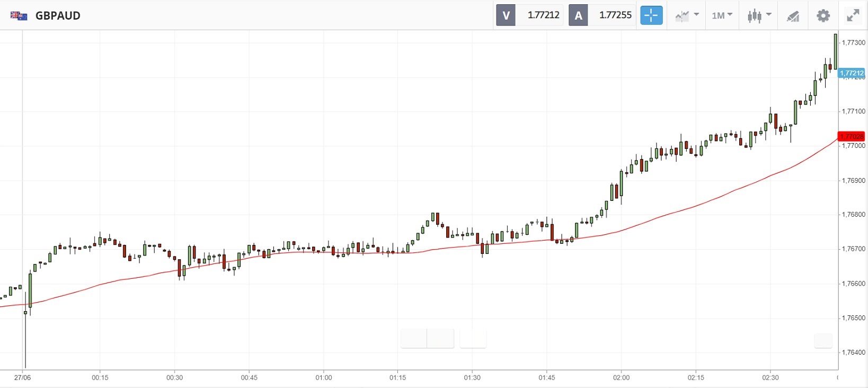Toggle the blue crosshair cursor tool
The width and height of the screenshot is (868, 388).
coord(651,15)
